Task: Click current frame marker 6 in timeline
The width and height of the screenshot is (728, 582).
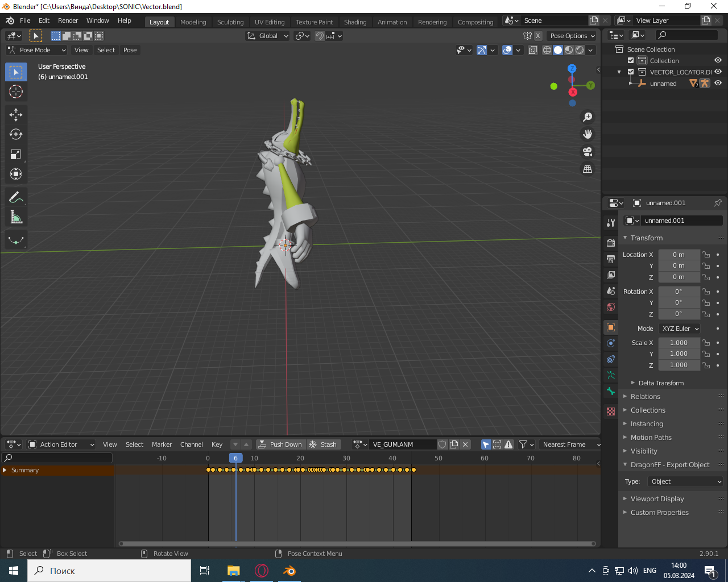Action: 236,458
